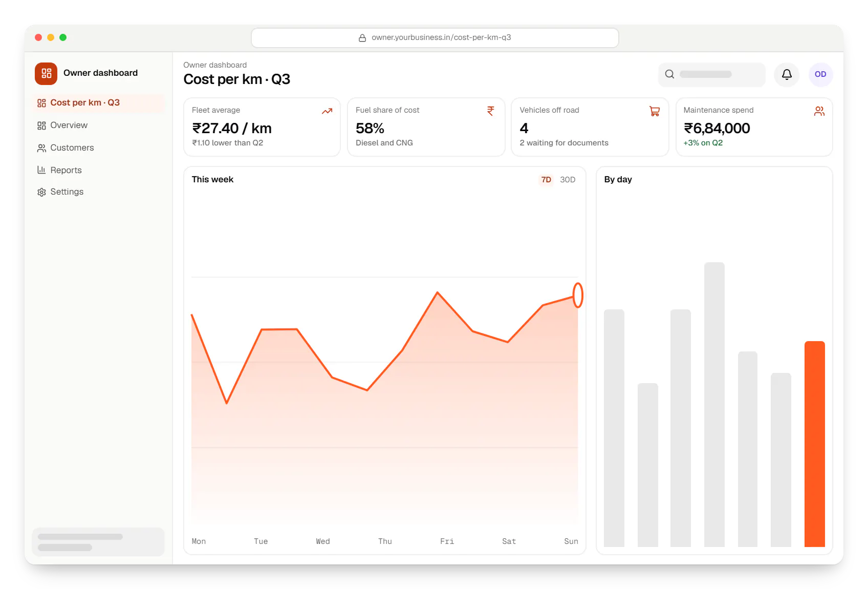868x589 pixels.
Task: Click the Wed axis label
Action: 323,541
